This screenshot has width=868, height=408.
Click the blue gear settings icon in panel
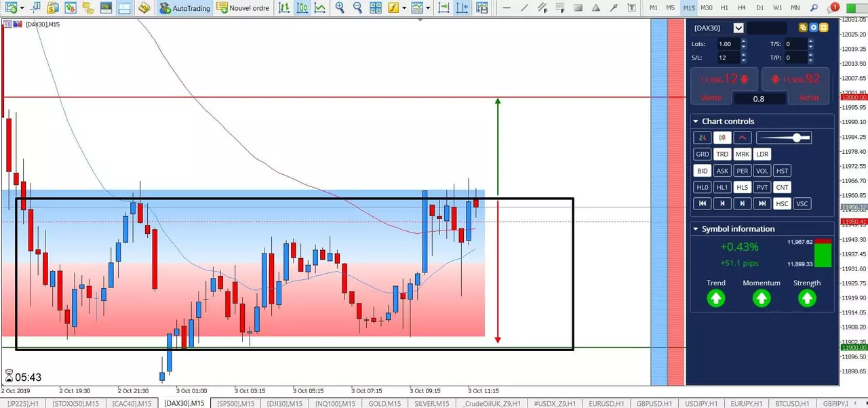tap(813, 28)
